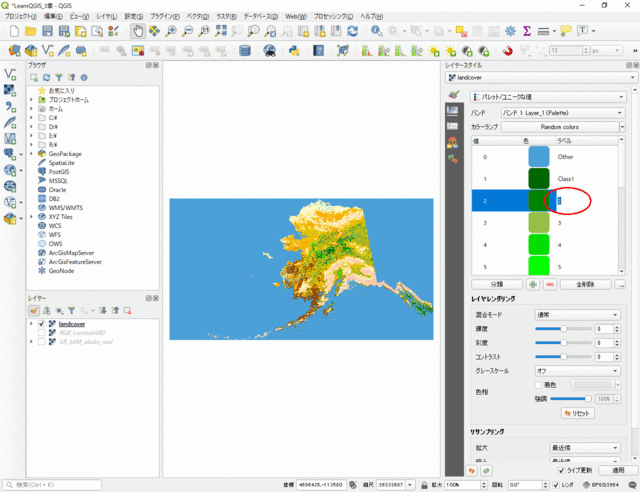Toggle the Live update checkbox

point(562,470)
